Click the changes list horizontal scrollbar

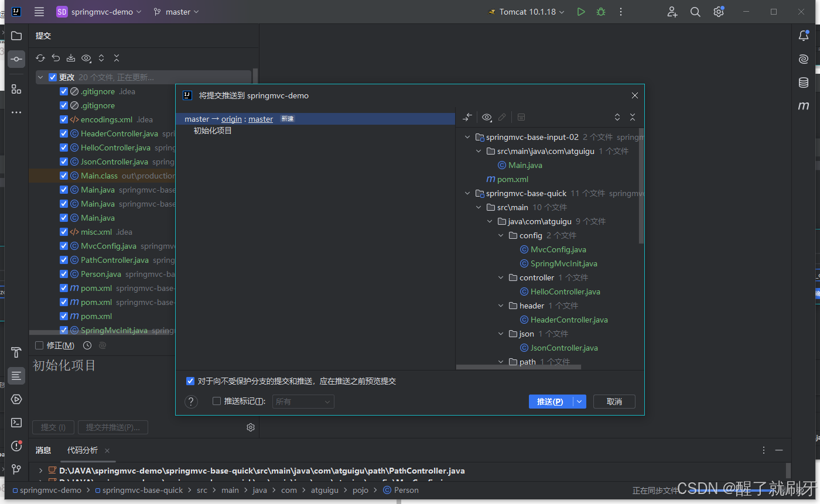click(101, 332)
